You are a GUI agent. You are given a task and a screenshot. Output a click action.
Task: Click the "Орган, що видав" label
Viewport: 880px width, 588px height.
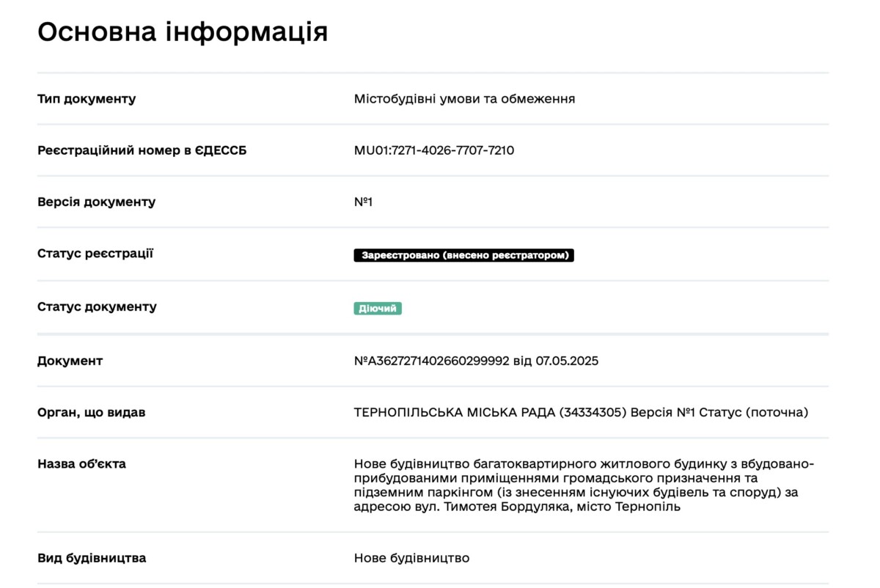pyautogui.click(x=91, y=412)
